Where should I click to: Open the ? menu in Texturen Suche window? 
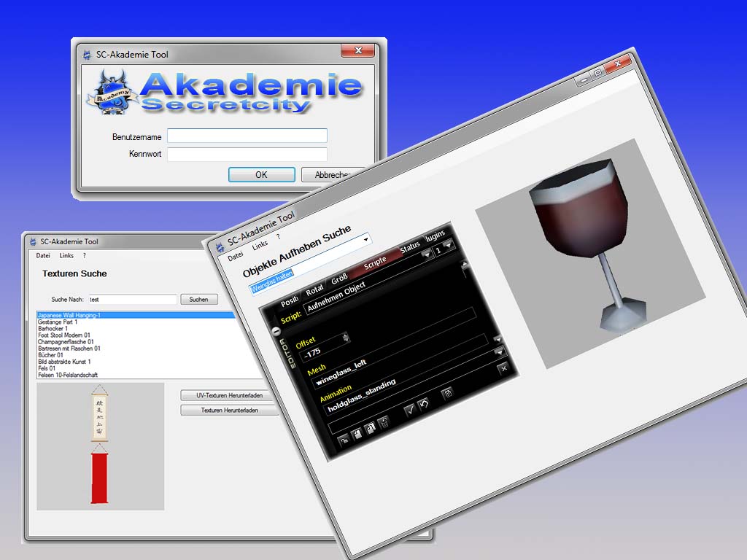pyautogui.click(x=85, y=255)
